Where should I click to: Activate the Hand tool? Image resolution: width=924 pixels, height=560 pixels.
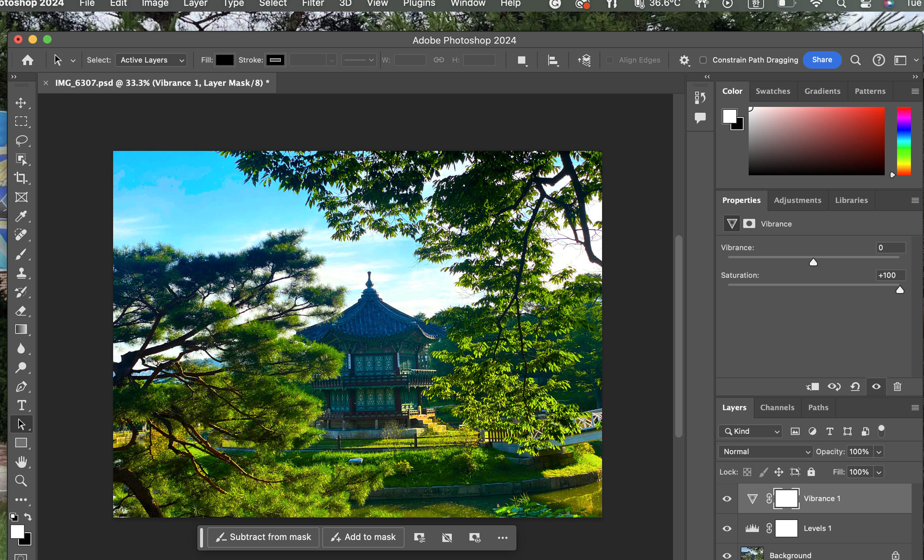[x=21, y=462]
